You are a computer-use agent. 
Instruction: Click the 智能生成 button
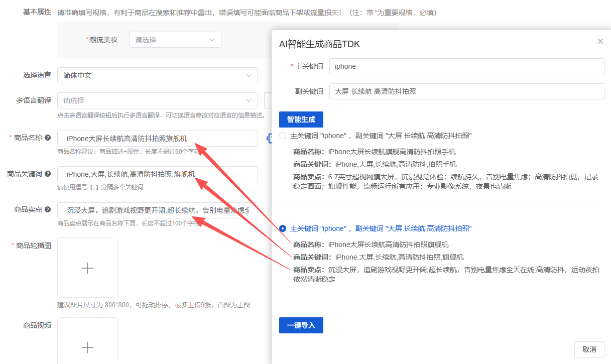click(x=301, y=119)
